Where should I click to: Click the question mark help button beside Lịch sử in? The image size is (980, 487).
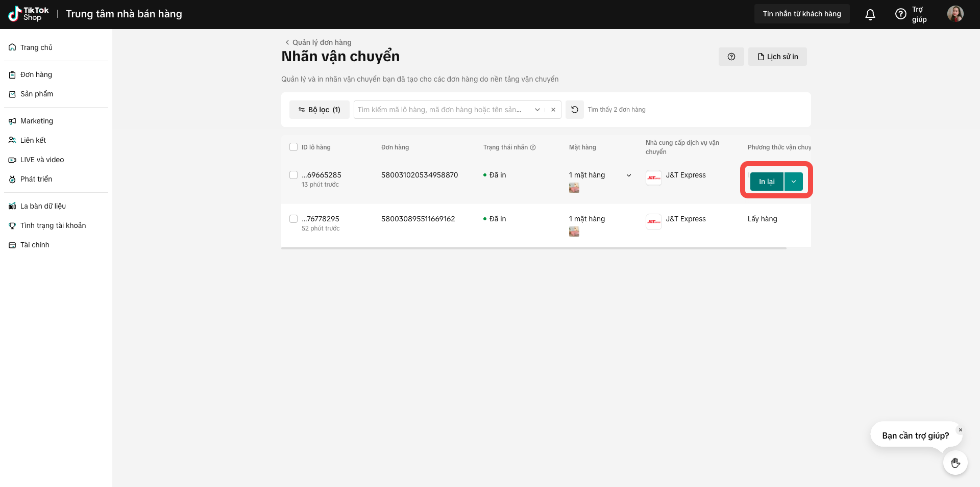click(731, 57)
